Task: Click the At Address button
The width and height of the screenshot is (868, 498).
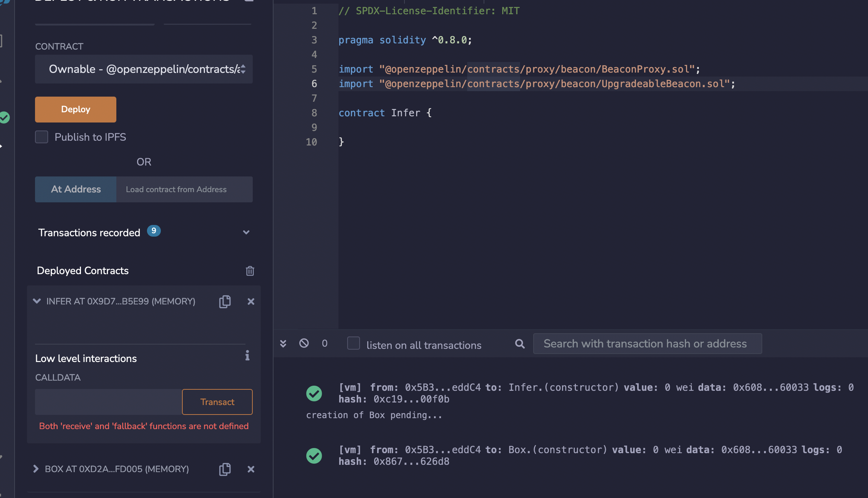Action: pyautogui.click(x=75, y=189)
